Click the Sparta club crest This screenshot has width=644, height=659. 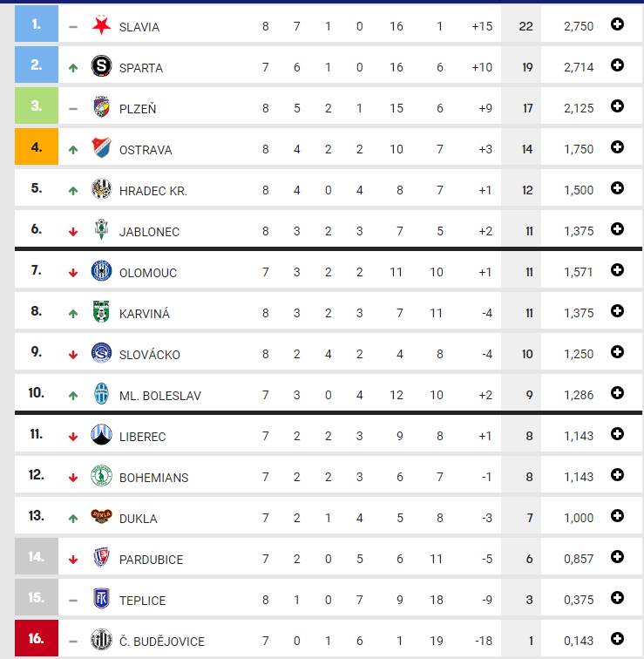coord(101,66)
